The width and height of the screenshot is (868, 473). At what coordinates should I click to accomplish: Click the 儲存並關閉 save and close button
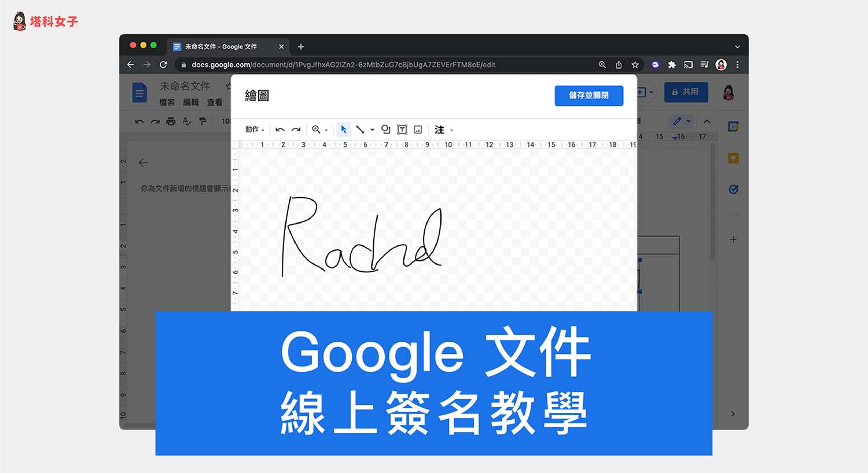(589, 95)
